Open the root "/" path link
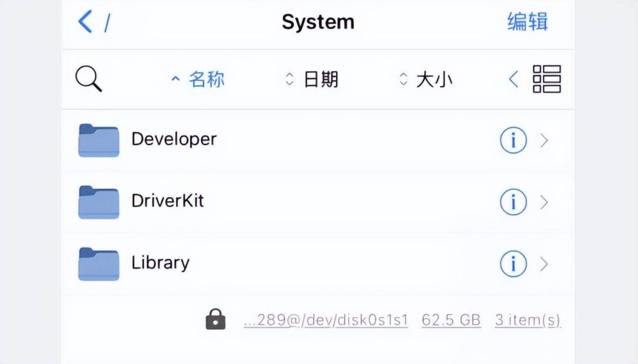The height and width of the screenshot is (364, 638). click(108, 23)
